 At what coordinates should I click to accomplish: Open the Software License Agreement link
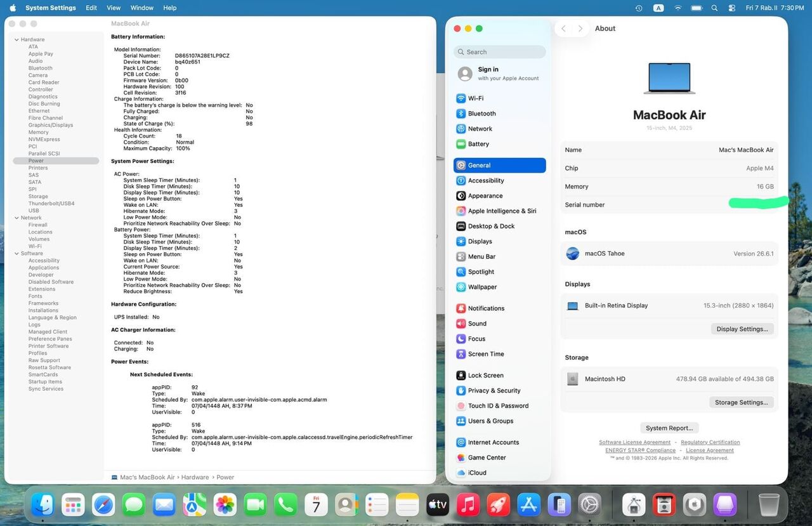[x=634, y=442]
